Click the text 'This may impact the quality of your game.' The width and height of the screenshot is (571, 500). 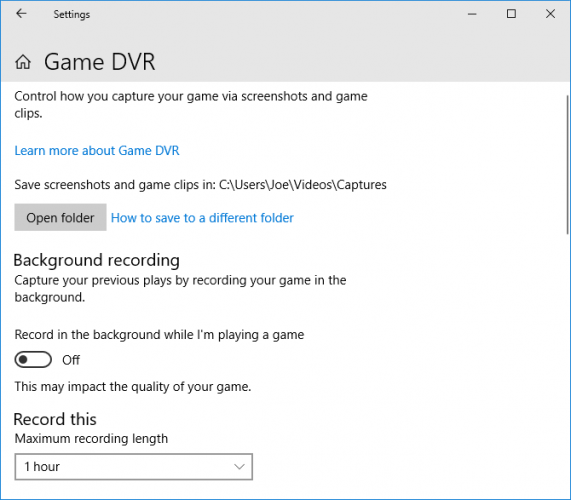(x=133, y=386)
